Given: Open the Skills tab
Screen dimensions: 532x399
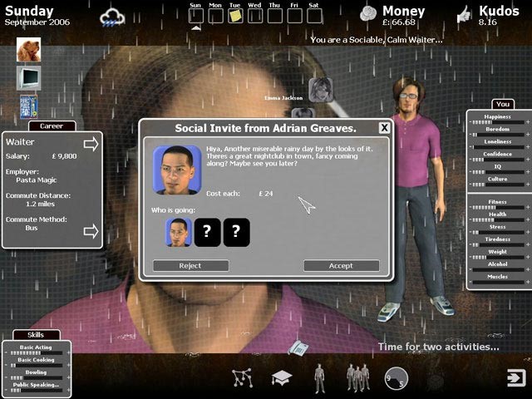Looking at the screenshot, I should click(x=37, y=335).
